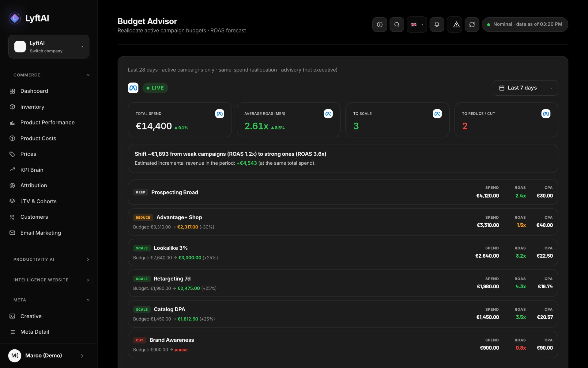Image resolution: width=588 pixels, height=368 pixels.
Task: Go to Dashboard in sidebar
Action: point(34,91)
